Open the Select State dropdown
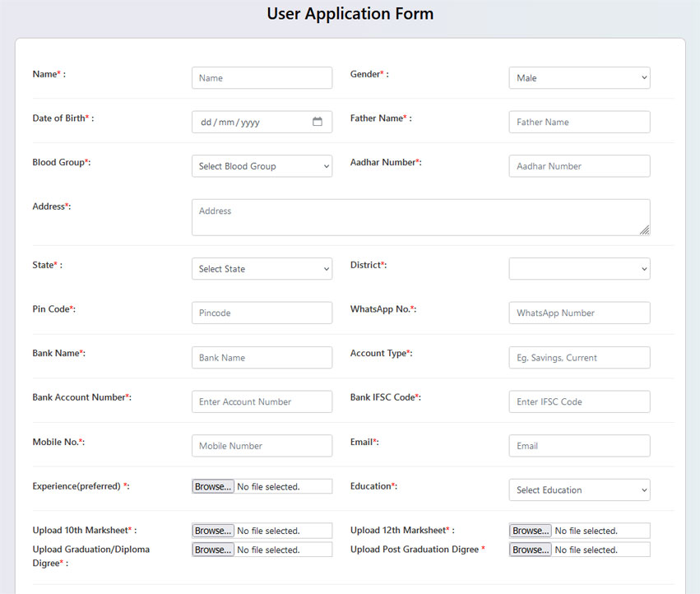 click(261, 268)
